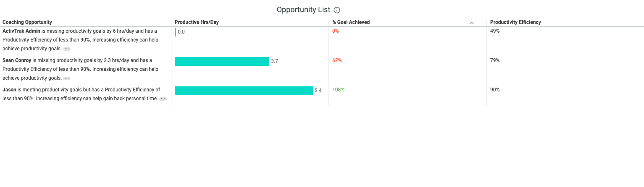The image size is (644, 187).
Task: Select the ActivTrak Admin name
Action: [21, 31]
